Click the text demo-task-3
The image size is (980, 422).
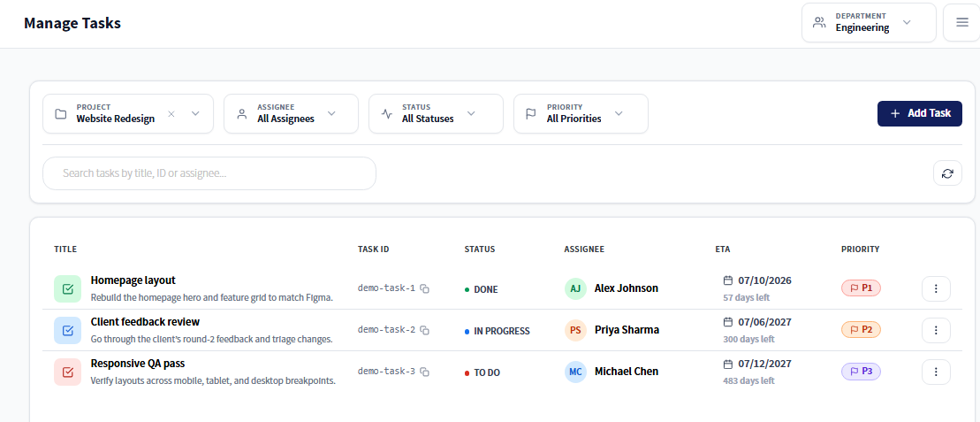pos(386,372)
